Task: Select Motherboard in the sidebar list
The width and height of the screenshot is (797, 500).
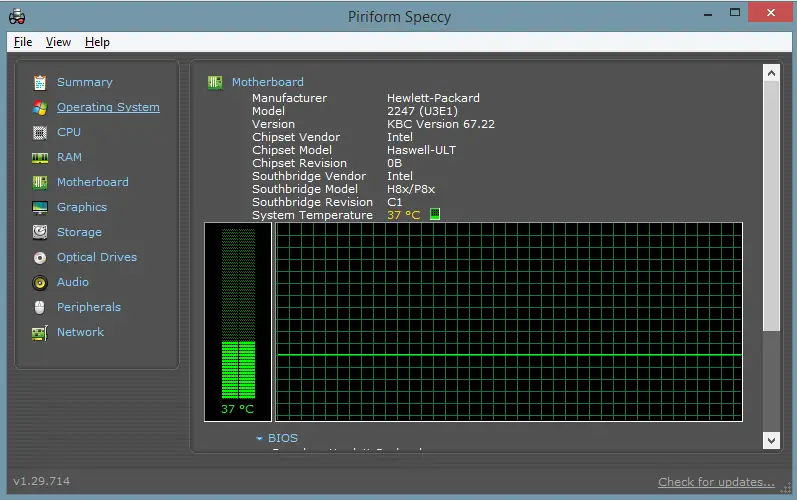Action: [93, 182]
